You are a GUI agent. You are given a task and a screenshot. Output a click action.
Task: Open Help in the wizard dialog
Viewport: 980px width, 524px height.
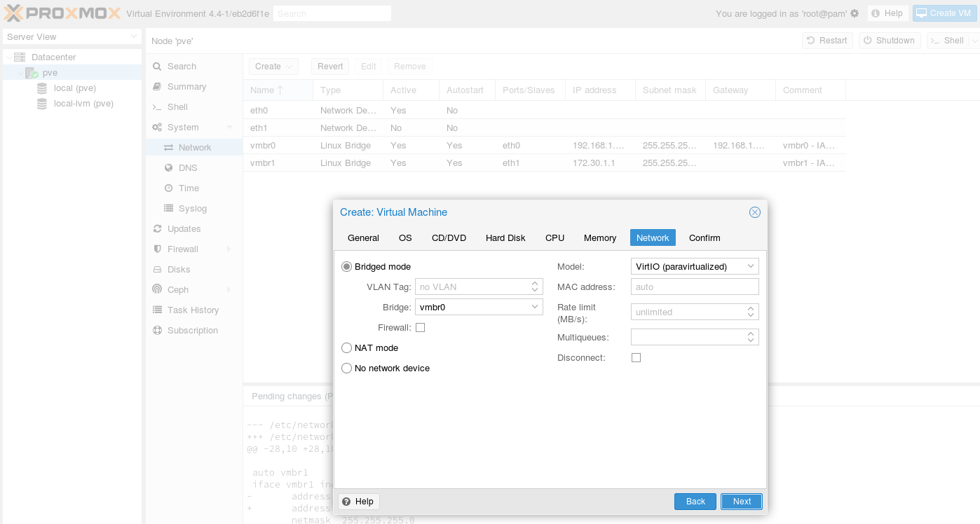pos(359,502)
